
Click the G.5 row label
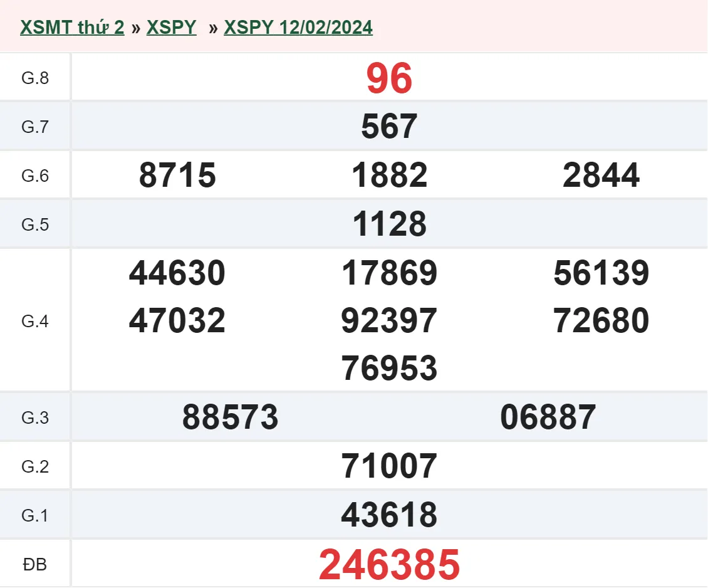click(35, 224)
